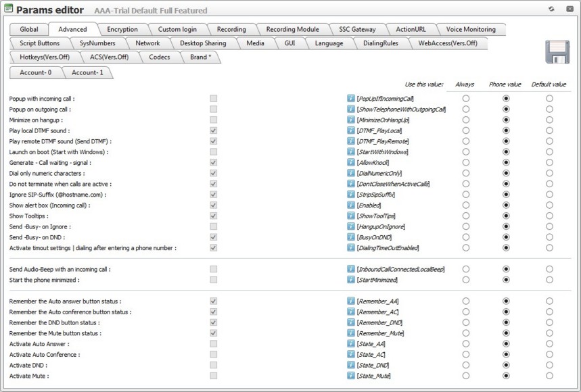Click info icon next to StartWithWindows
This screenshot has height=392, width=581.
pyautogui.click(x=351, y=152)
